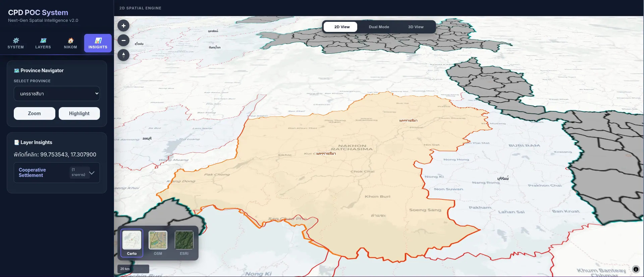This screenshot has width=644, height=277.
Task: Open the NIKOM house tab
Action: pos(70,43)
